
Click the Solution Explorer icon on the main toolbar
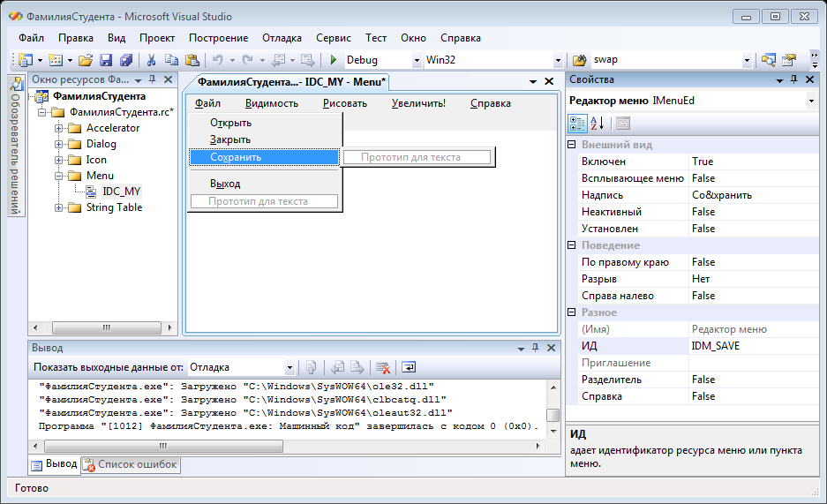pos(769,60)
